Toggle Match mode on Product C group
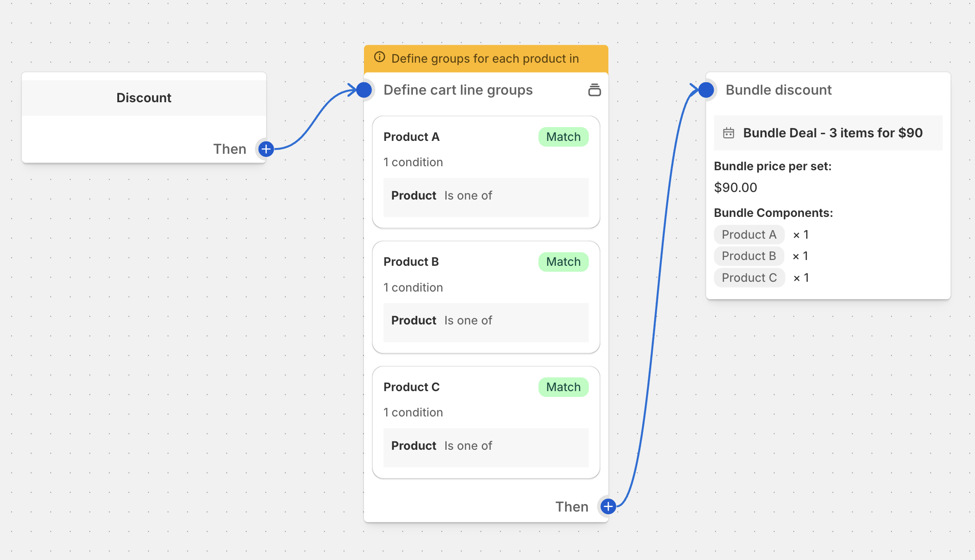The image size is (975, 560). point(563,387)
